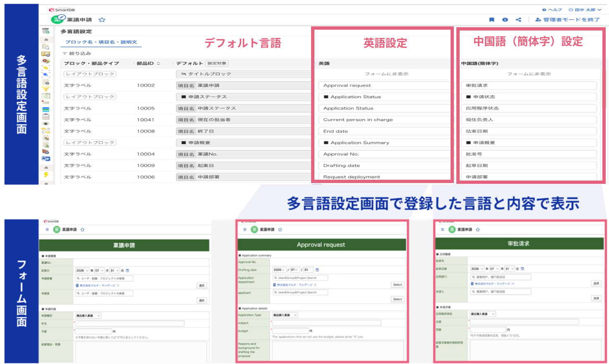Select the red gears sidebar icon

pos(46,61)
